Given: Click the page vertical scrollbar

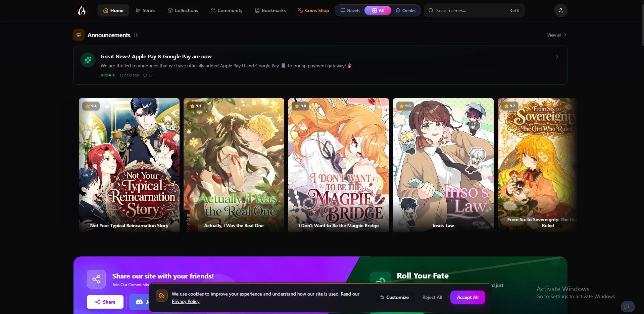Looking at the screenshot, I should 642,25.
